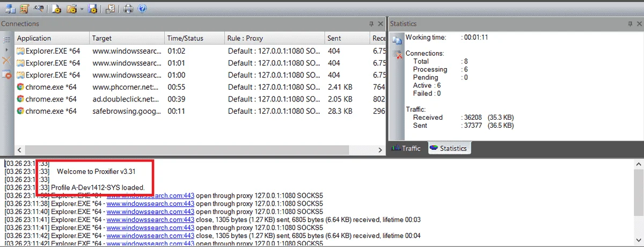The image size is (644, 247).
Task: Sort by the Sent column header
Action: (x=347, y=38)
